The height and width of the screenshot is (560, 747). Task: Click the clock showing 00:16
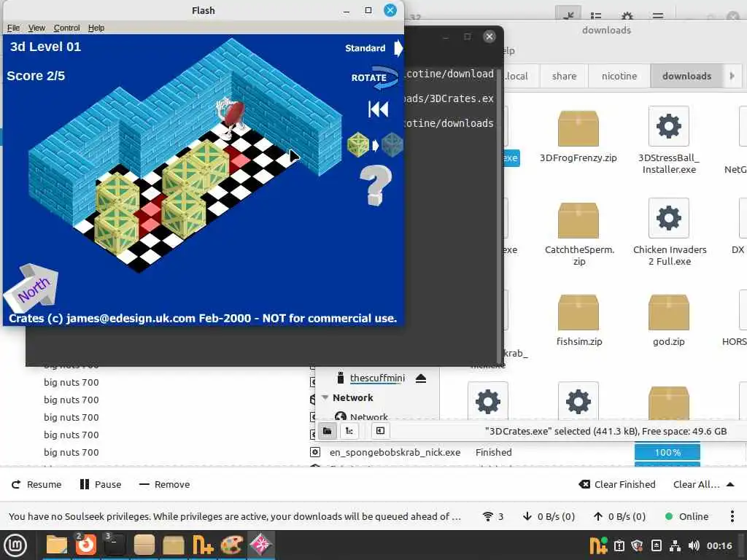point(719,545)
